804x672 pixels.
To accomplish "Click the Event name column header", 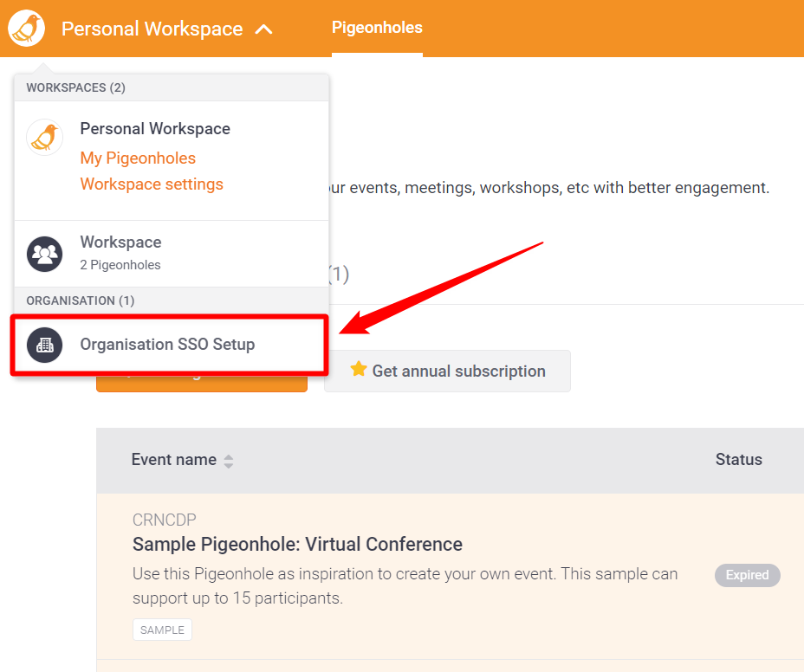I will point(174,460).
